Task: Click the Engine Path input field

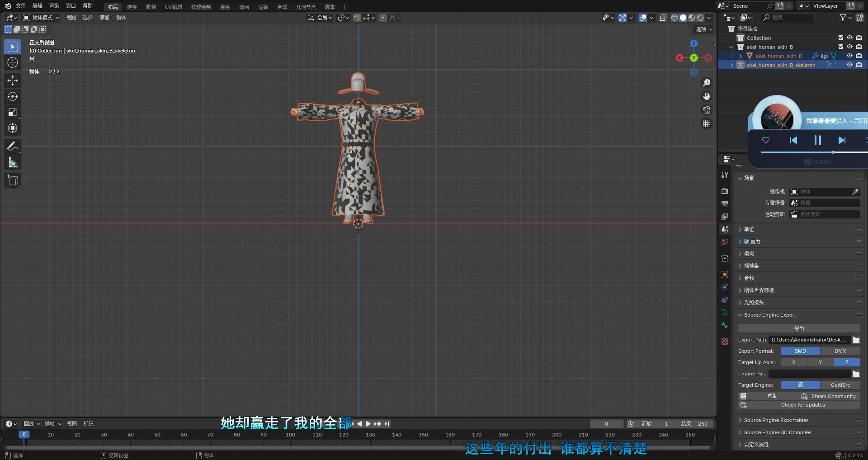Action: pyautogui.click(x=810, y=374)
